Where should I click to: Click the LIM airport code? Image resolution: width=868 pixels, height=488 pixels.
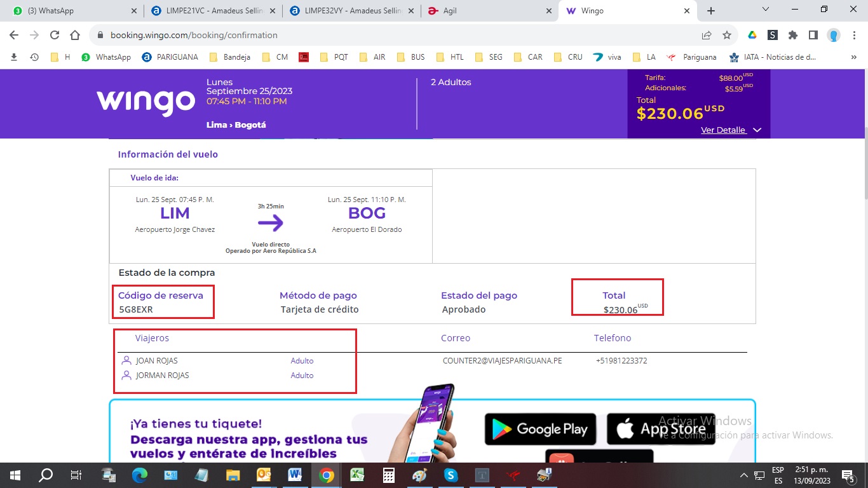click(175, 213)
